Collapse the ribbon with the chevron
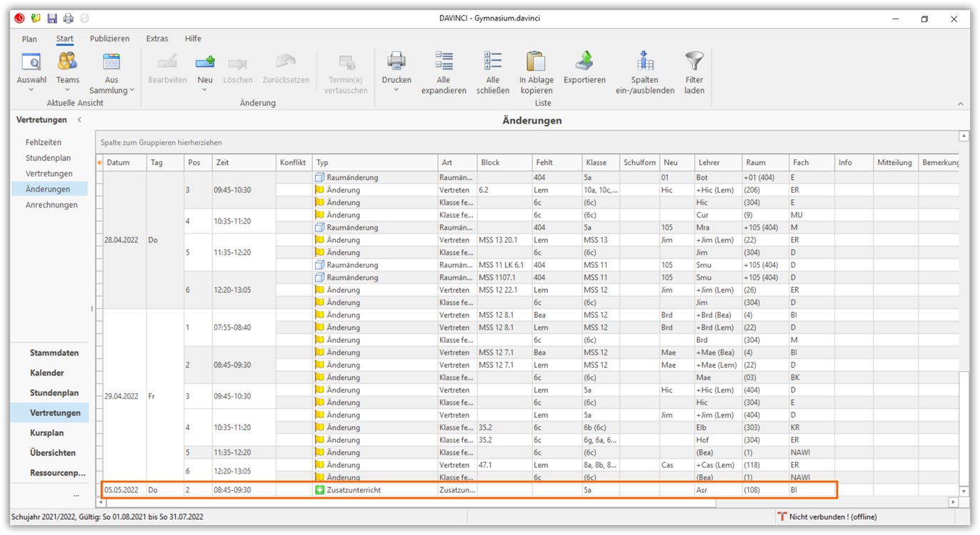Viewport: 980px width, 535px height. [x=961, y=104]
